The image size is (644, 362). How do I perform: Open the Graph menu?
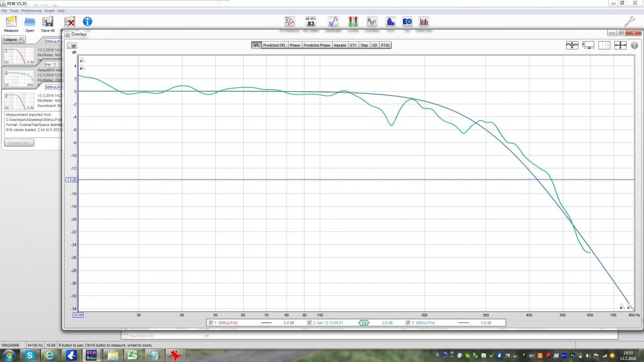click(50, 11)
